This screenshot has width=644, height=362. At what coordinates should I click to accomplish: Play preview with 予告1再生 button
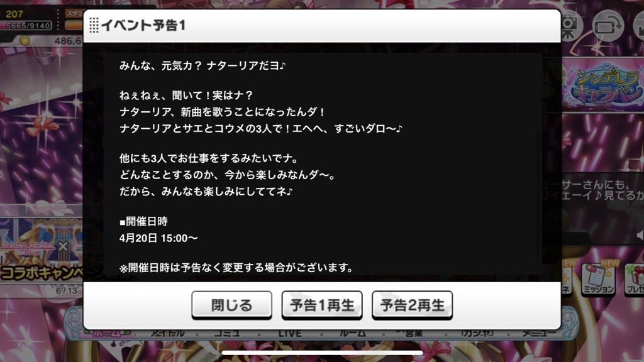coord(322,305)
